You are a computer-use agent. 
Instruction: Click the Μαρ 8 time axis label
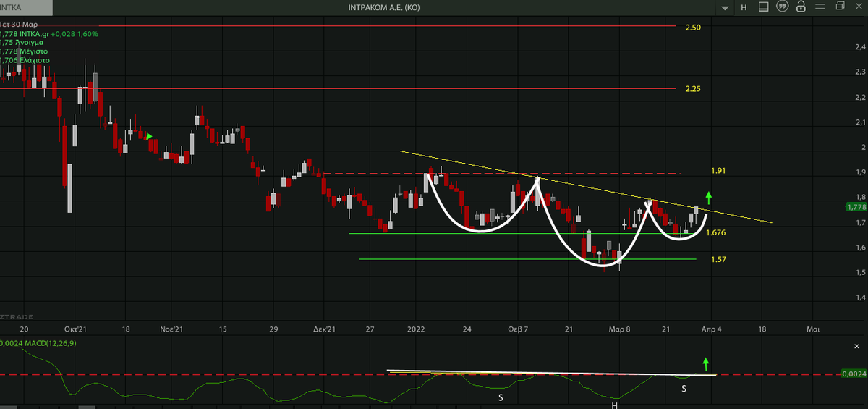pos(619,328)
